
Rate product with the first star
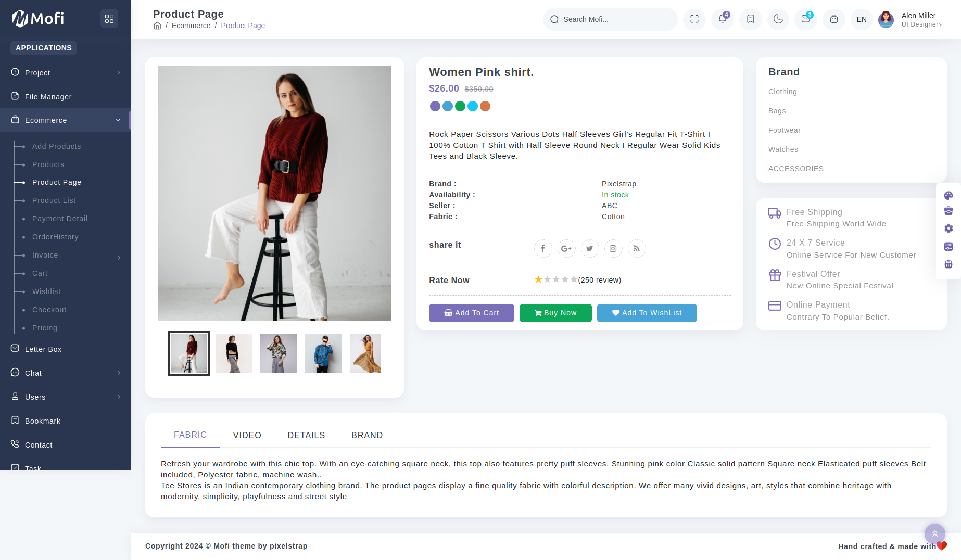pyautogui.click(x=538, y=279)
